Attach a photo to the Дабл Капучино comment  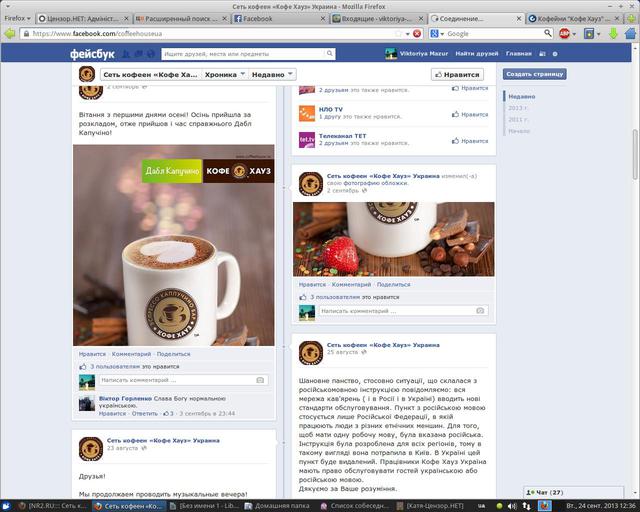tap(260, 380)
